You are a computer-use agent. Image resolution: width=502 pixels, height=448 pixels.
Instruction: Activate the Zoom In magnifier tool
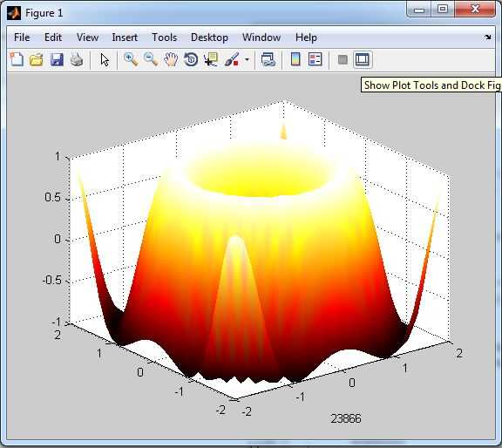131,59
